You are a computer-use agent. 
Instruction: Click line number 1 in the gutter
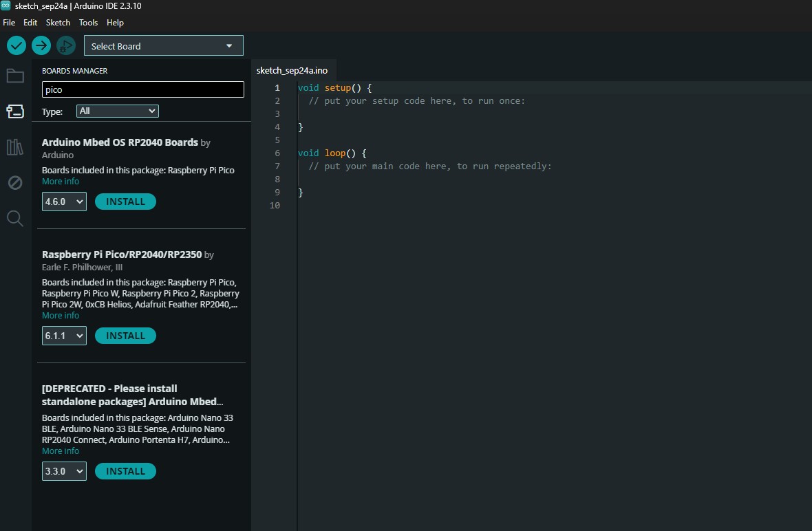pos(277,87)
